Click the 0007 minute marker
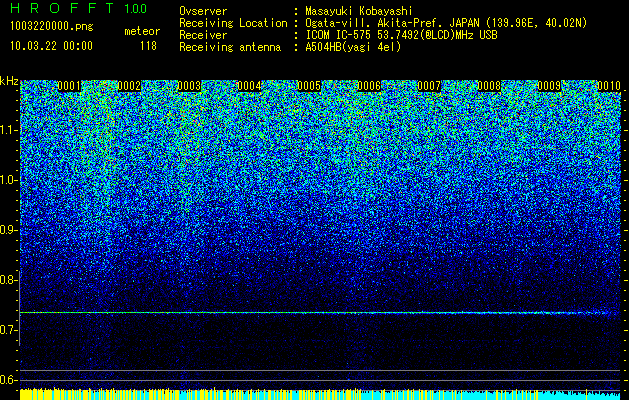 click(429, 86)
